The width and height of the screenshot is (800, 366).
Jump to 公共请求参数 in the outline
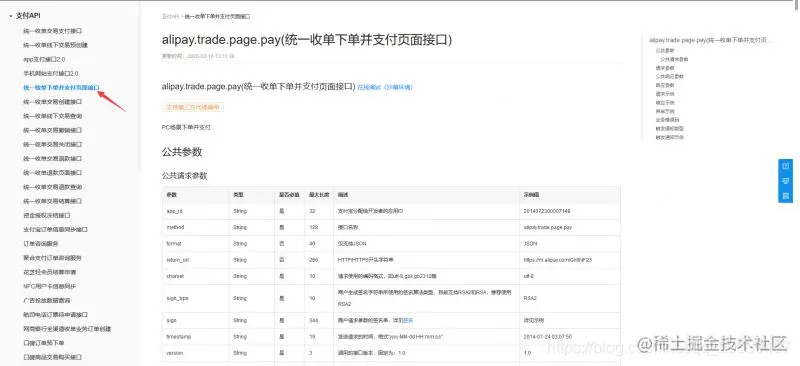pyautogui.click(x=674, y=59)
